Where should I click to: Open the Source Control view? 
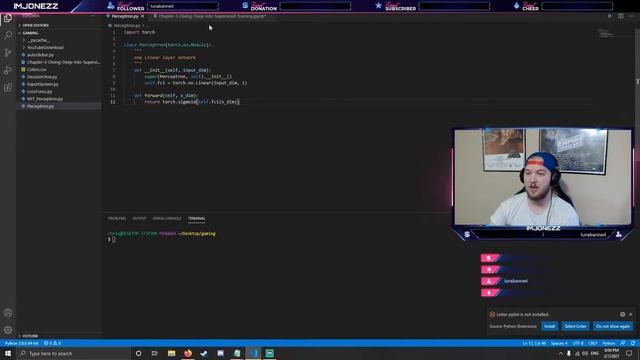pyautogui.click(x=8, y=53)
